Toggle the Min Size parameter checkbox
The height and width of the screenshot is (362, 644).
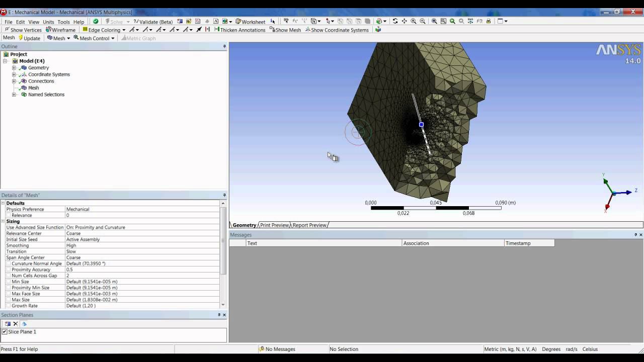pyautogui.click(x=9, y=282)
